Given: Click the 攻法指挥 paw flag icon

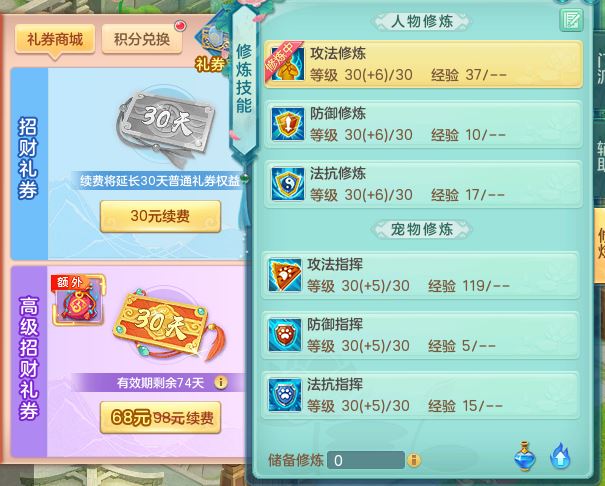Looking at the screenshot, I should coord(285,275).
